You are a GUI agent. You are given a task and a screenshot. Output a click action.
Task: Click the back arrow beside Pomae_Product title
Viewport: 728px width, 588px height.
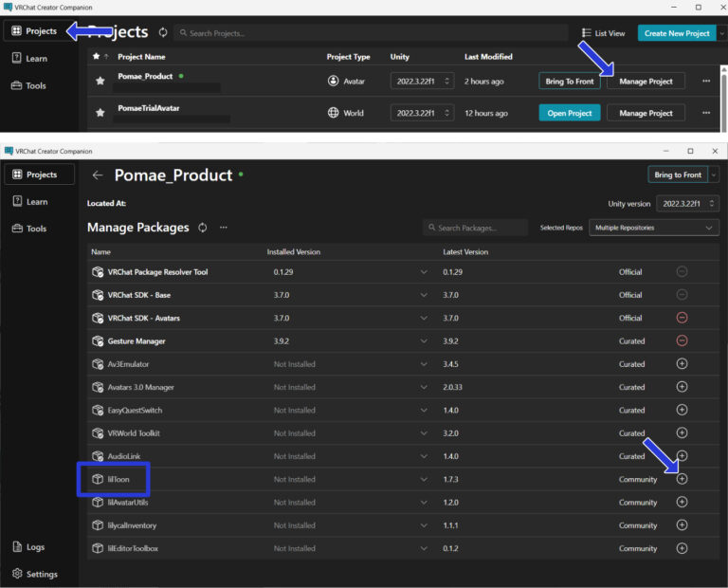[97, 175]
